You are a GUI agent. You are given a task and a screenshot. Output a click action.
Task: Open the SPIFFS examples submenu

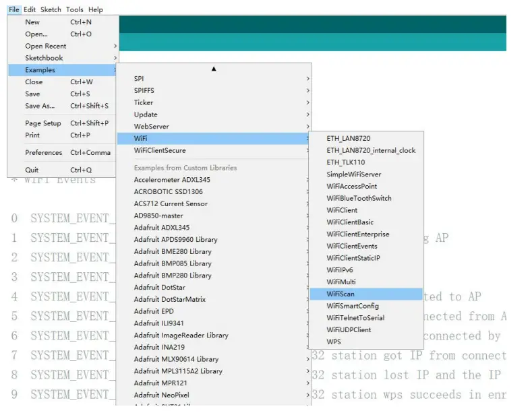click(x=143, y=90)
